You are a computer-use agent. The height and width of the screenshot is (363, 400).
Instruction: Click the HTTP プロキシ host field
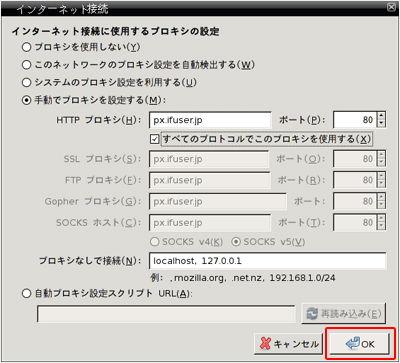(210, 120)
